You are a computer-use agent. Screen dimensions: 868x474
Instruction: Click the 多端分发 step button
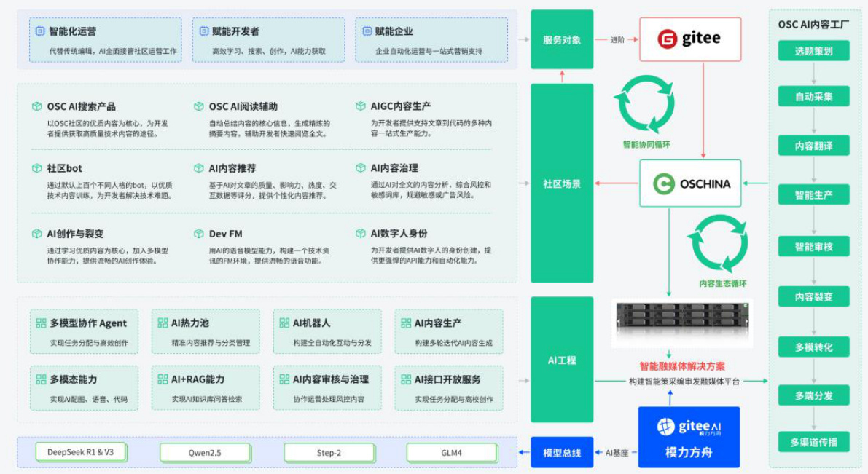[814, 395]
